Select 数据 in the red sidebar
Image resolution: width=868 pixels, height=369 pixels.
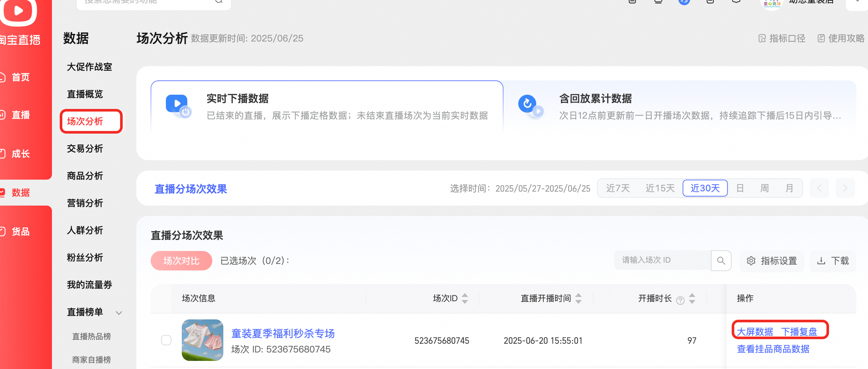pyautogui.click(x=20, y=193)
